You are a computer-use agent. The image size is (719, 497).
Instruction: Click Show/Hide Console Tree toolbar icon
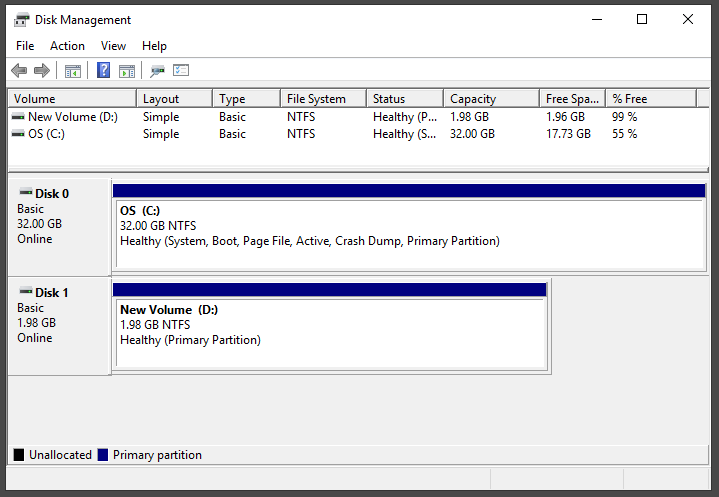click(72, 71)
